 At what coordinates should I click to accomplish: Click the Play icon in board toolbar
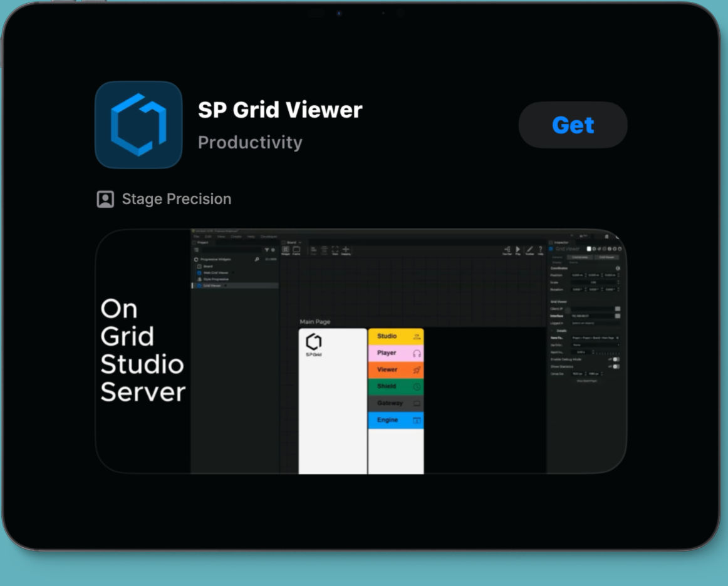[518, 250]
